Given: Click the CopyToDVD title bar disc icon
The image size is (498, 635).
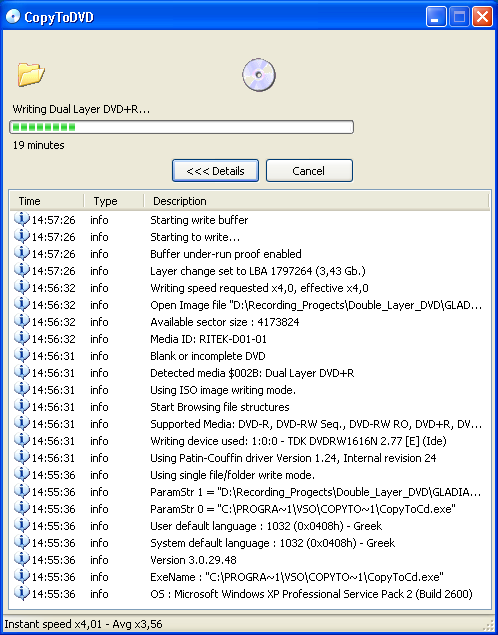Looking at the screenshot, I should point(13,17).
